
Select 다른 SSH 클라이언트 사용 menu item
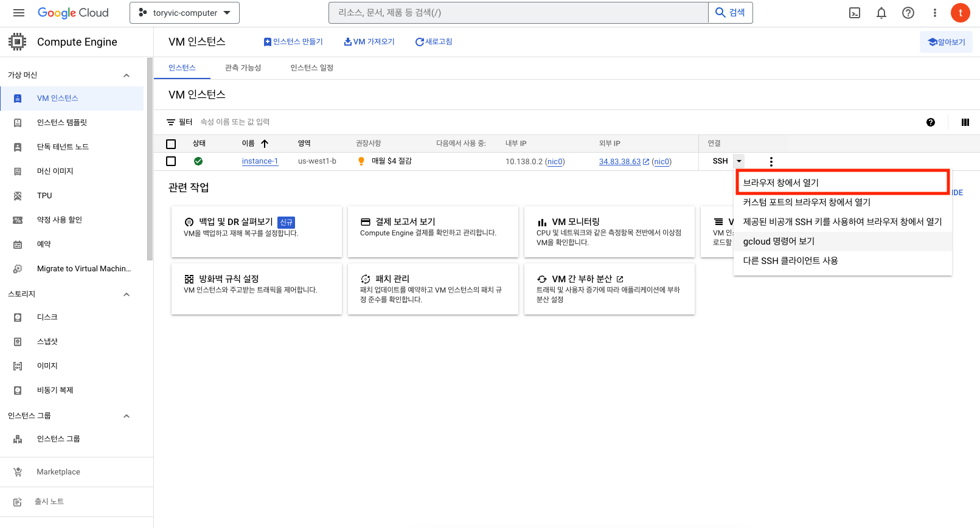[x=843, y=260]
